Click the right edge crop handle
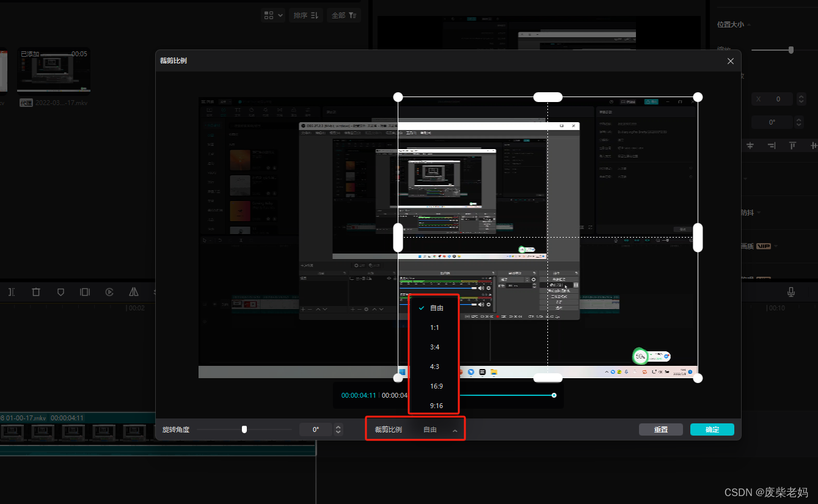The width and height of the screenshot is (818, 504). pos(698,238)
